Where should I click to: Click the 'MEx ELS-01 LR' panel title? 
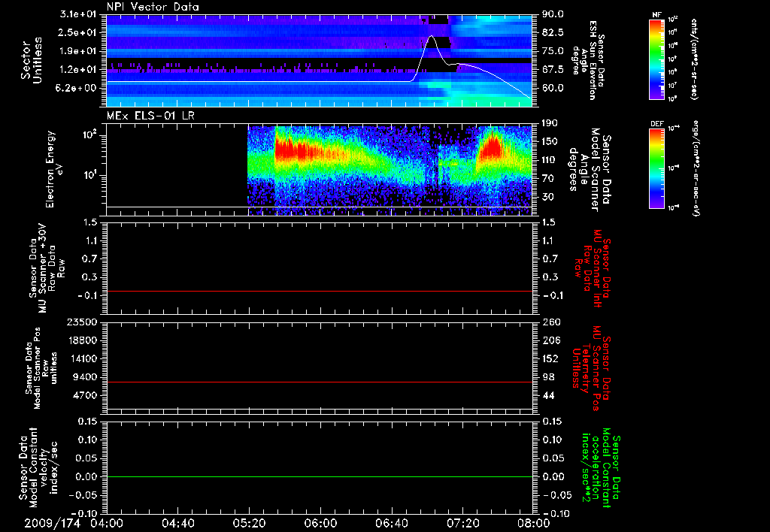click(x=150, y=116)
